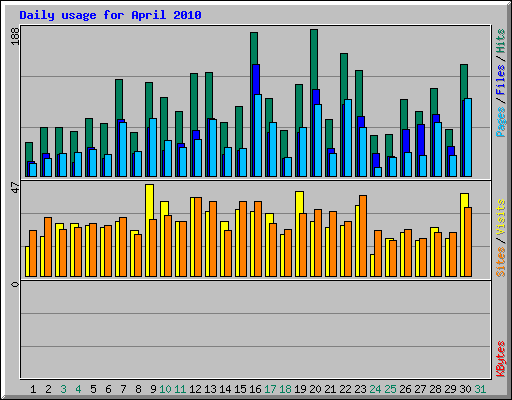Screen dimensions: 512x400
Task: Click day '26' axis label
Action: [x=405, y=389]
